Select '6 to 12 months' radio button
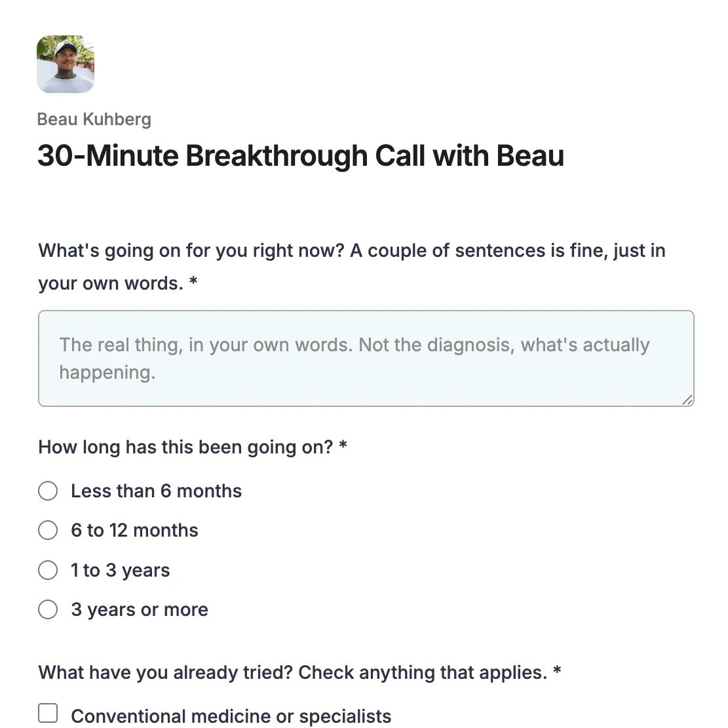This screenshot has height=728, width=728. pyautogui.click(x=48, y=530)
